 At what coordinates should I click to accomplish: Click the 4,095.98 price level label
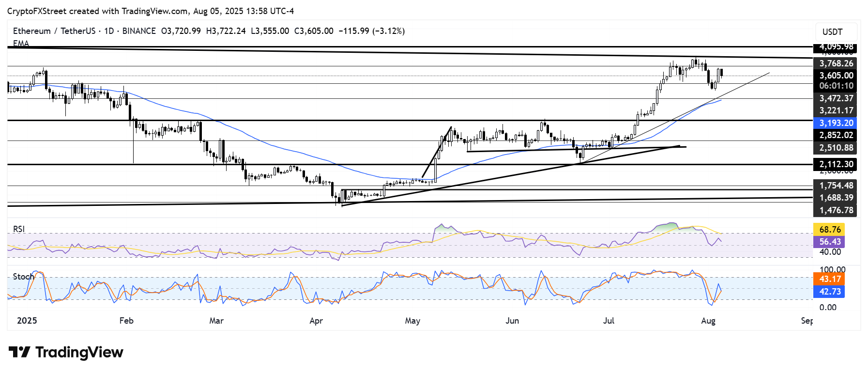pyautogui.click(x=836, y=47)
